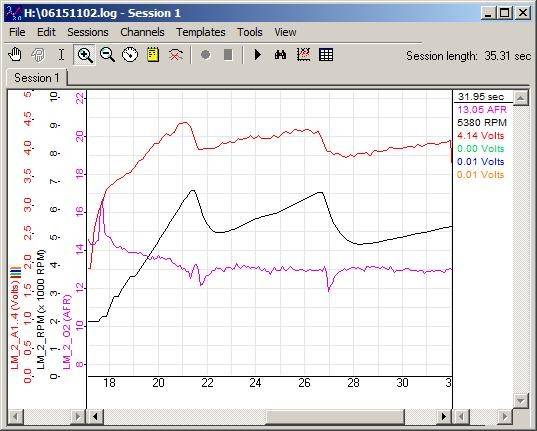The image size is (537, 431).
Task: Click the grayed-out grab hand tool
Action: point(38,55)
